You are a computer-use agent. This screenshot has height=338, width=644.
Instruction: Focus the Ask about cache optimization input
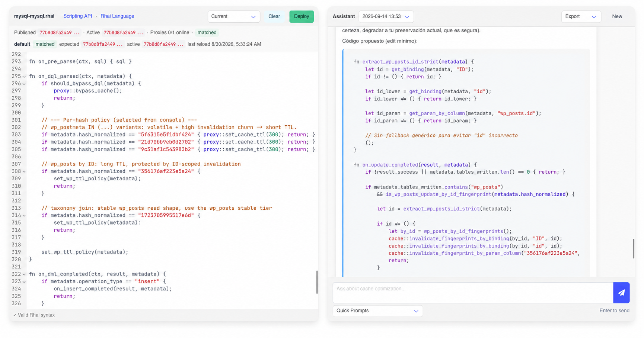pos(473,293)
